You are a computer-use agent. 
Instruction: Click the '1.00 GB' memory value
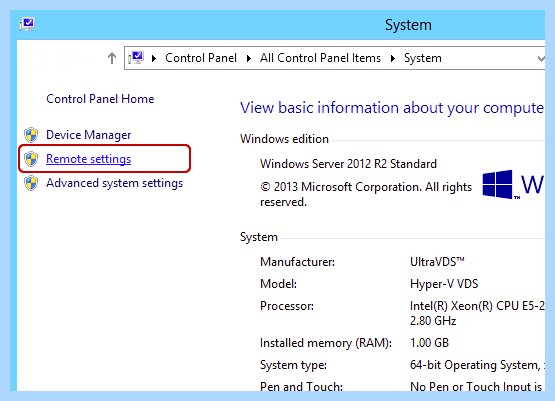click(x=429, y=343)
